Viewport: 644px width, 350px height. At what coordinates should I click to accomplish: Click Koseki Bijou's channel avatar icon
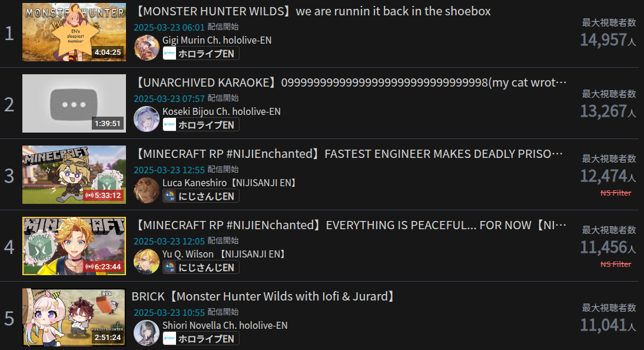[147, 119]
